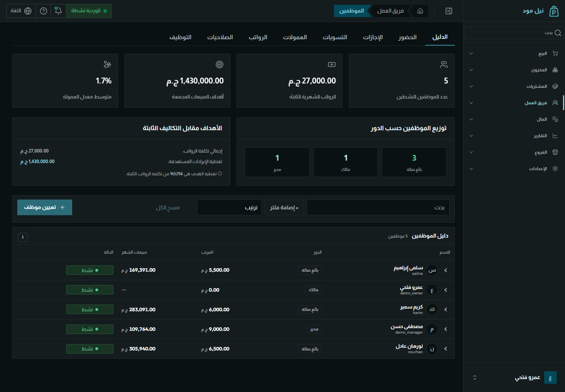Collapse the sidebar using the panel icon
The height and width of the screenshot is (392, 565).
pos(449,11)
